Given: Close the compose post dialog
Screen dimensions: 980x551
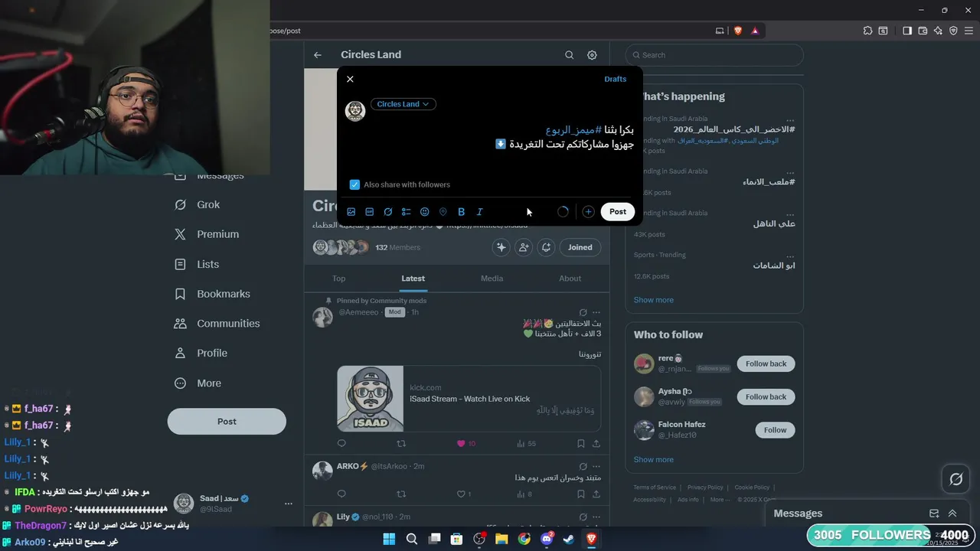Looking at the screenshot, I should point(350,79).
